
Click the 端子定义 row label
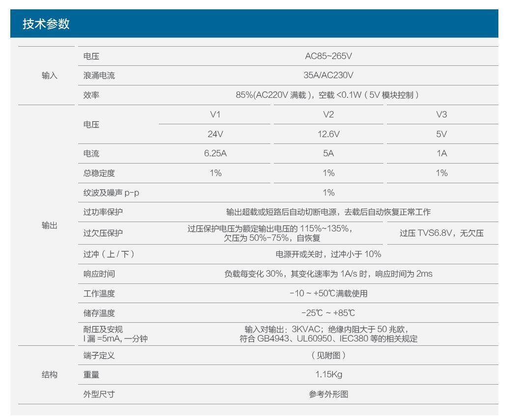[x=99, y=356]
